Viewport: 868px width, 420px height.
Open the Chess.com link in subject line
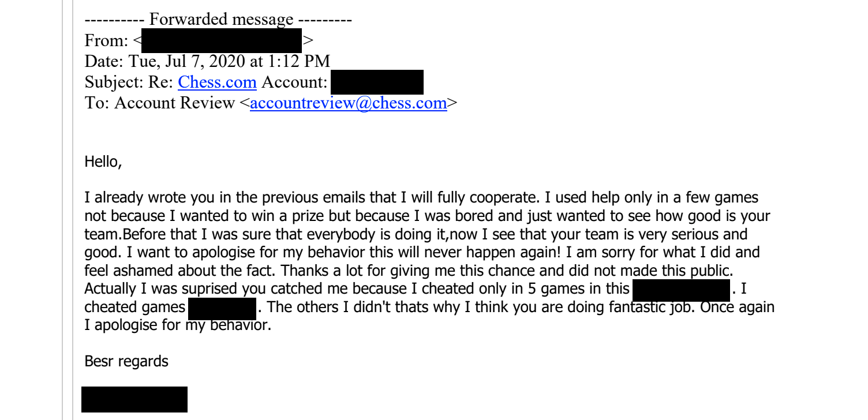[x=217, y=82]
